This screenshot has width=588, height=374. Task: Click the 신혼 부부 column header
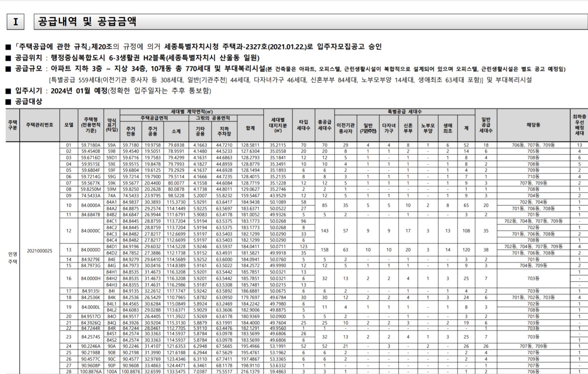point(408,128)
